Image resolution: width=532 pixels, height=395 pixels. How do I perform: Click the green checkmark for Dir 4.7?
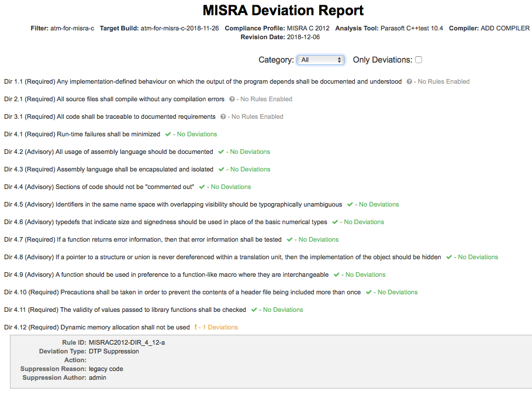pos(289,240)
